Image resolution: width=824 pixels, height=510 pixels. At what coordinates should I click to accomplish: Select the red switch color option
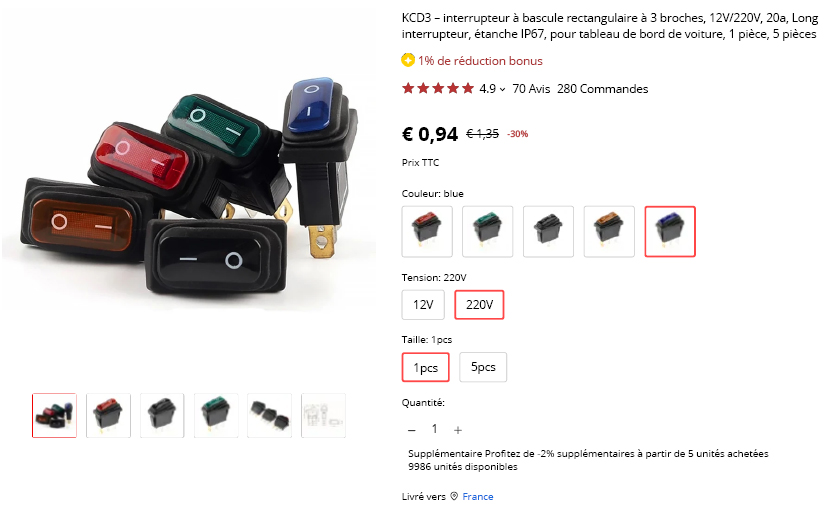tap(427, 231)
